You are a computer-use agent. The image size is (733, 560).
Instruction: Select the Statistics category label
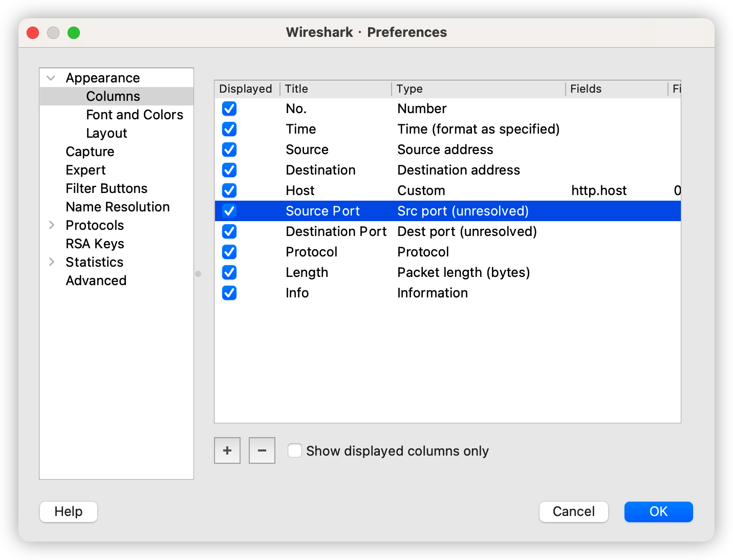tap(95, 262)
